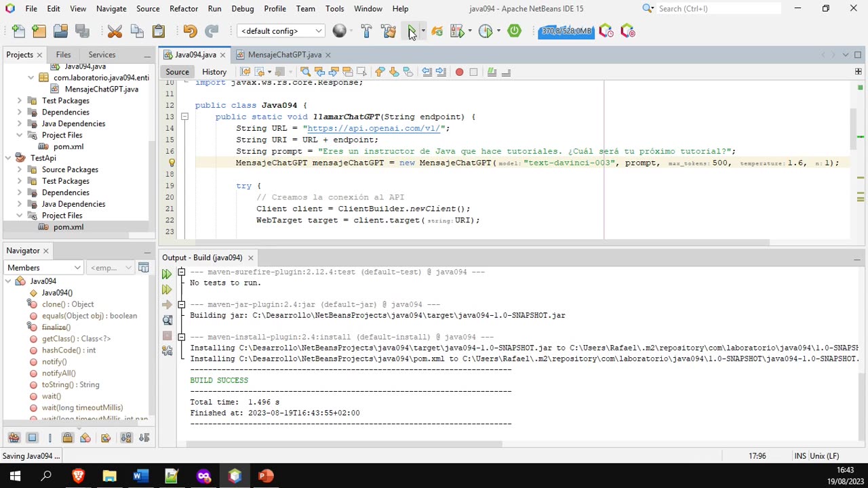Viewport: 868px width, 488px height.
Task: Click the memory usage 370.8/528.0MB indicator
Action: tap(566, 31)
